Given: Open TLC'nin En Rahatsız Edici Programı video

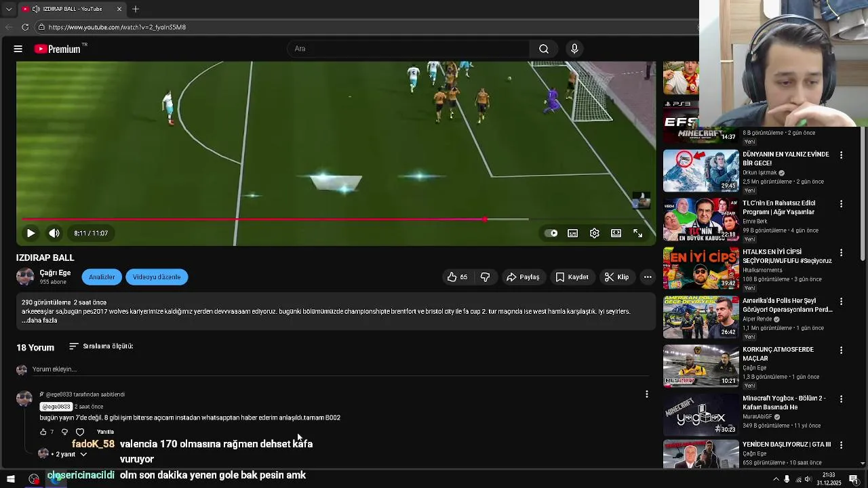Looking at the screenshot, I should (x=701, y=220).
